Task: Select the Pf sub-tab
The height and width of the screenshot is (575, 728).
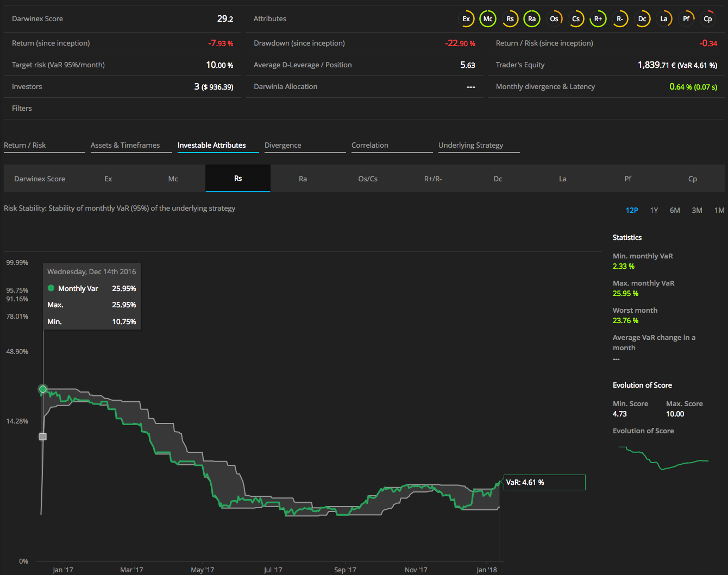Action: 628,179
